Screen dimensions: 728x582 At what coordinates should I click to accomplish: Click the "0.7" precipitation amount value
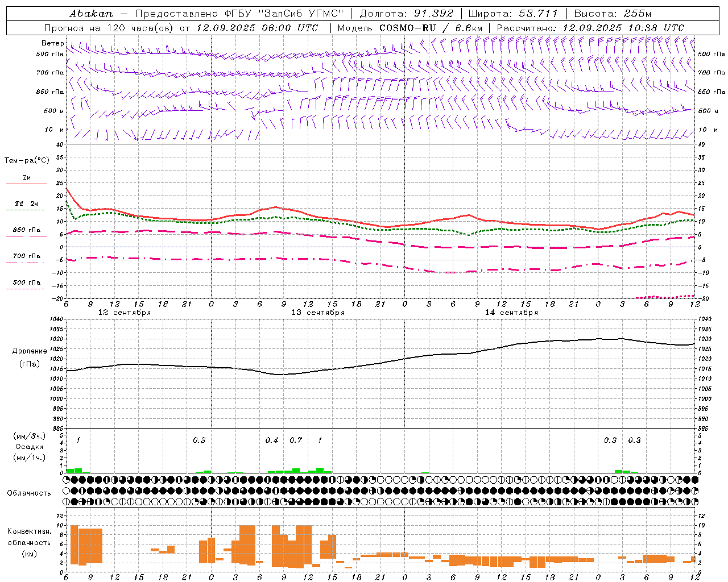tap(296, 440)
